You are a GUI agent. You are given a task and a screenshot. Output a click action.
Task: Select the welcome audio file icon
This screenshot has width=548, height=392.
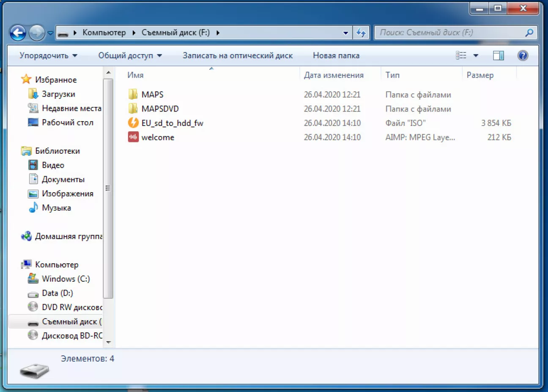133,137
